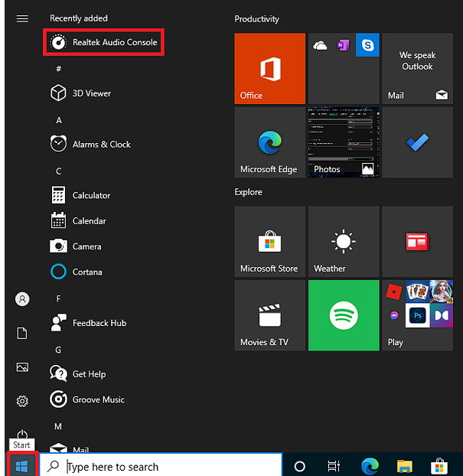Open Alarms & Clock app

[90, 144]
